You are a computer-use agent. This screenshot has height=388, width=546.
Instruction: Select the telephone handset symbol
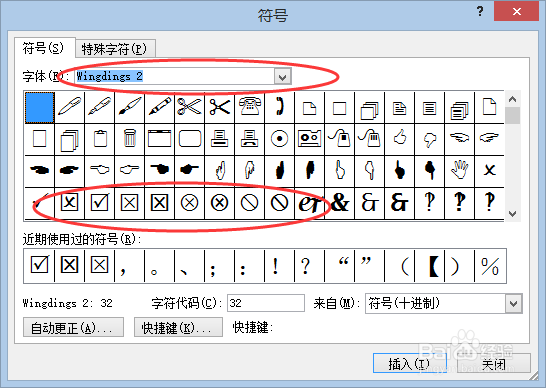point(279,107)
